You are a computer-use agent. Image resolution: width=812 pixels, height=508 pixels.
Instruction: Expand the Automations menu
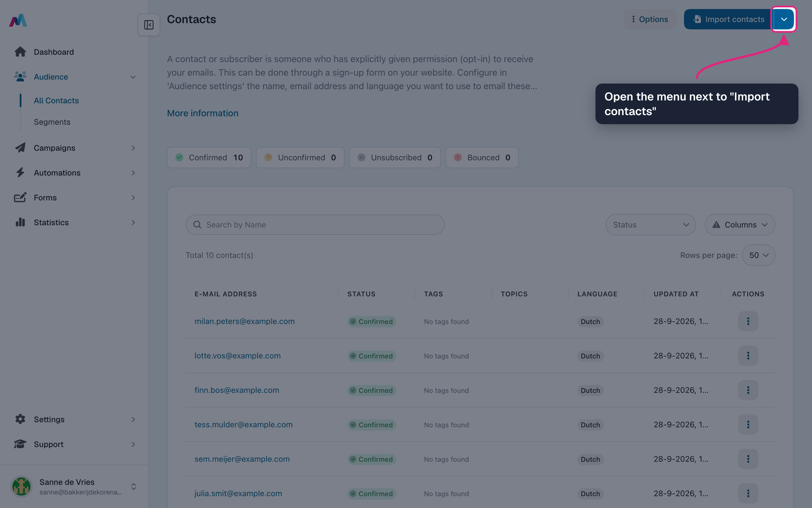pyautogui.click(x=74, y=173)
